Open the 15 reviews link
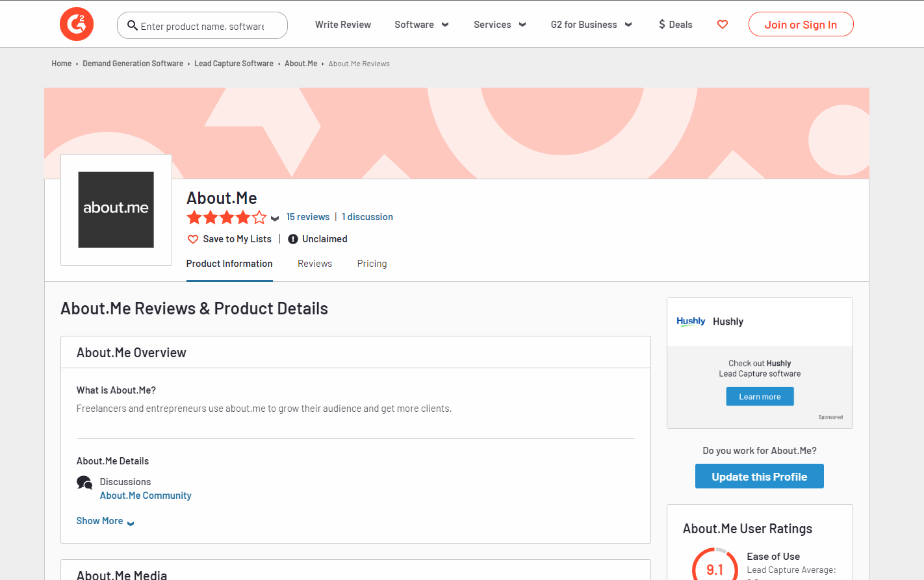 point(308,217)
